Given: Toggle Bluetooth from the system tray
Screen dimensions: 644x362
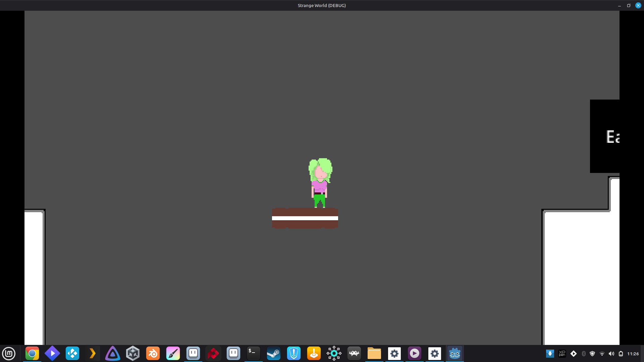Looking at the screenshot, I should 584,354.
